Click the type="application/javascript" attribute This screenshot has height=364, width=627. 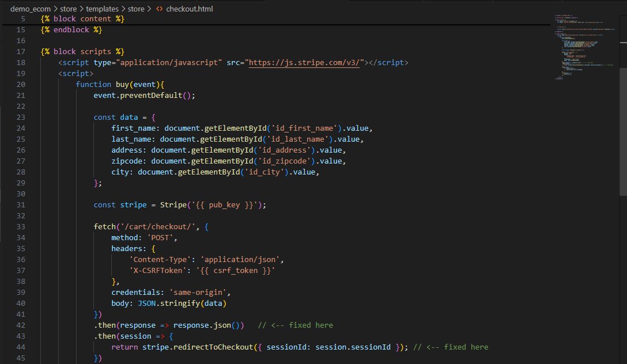click(x=157, y=62)
